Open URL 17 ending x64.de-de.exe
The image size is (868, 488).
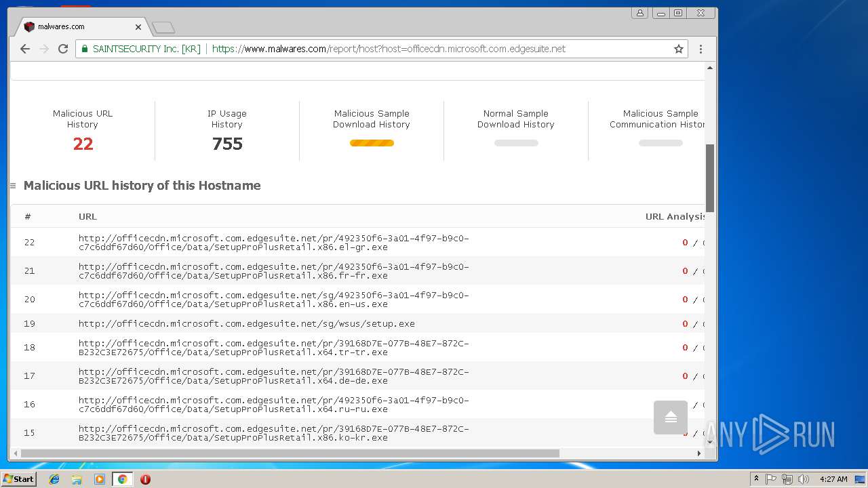click(x=273, y=376)
